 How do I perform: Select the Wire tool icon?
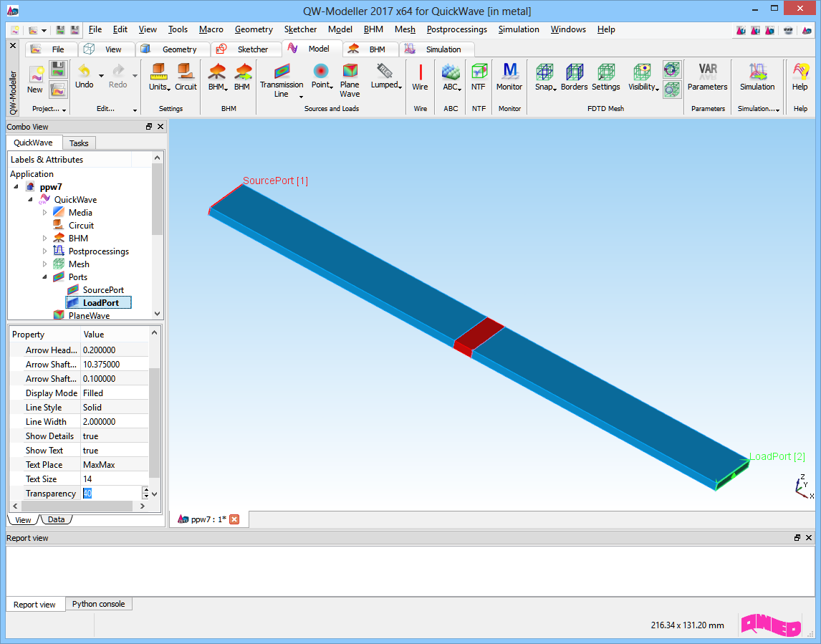coord(420,72)
